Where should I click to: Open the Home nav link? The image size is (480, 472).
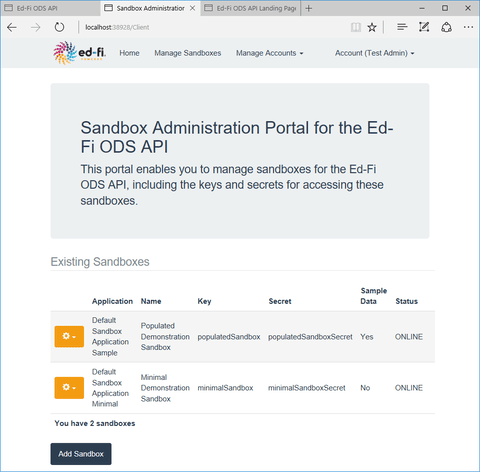(129, 53)
